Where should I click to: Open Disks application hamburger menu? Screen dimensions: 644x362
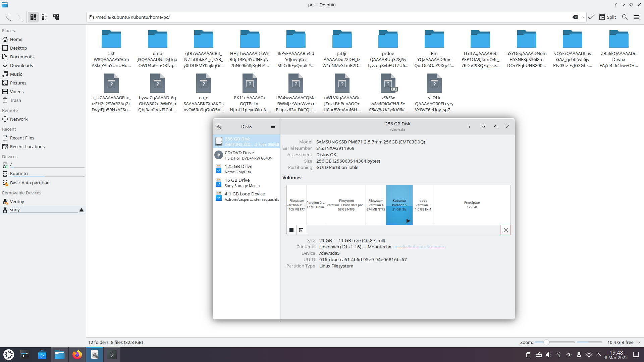click(273, 126)
